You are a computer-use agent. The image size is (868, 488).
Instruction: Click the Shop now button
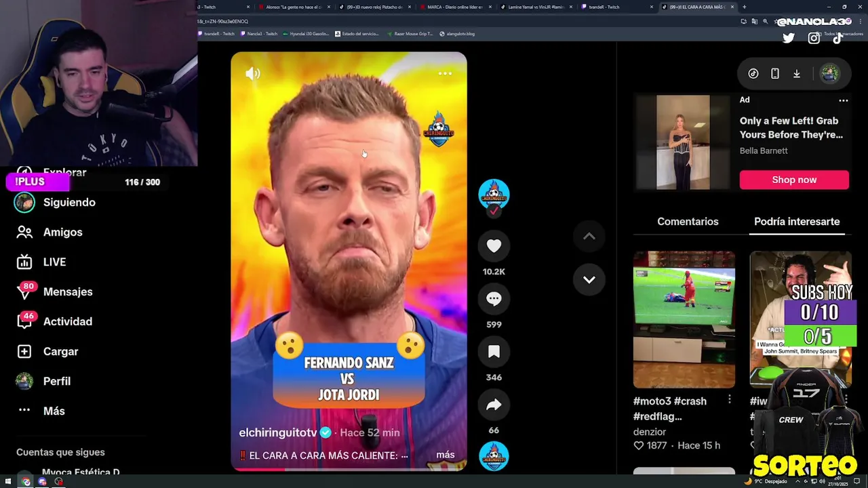794,180
